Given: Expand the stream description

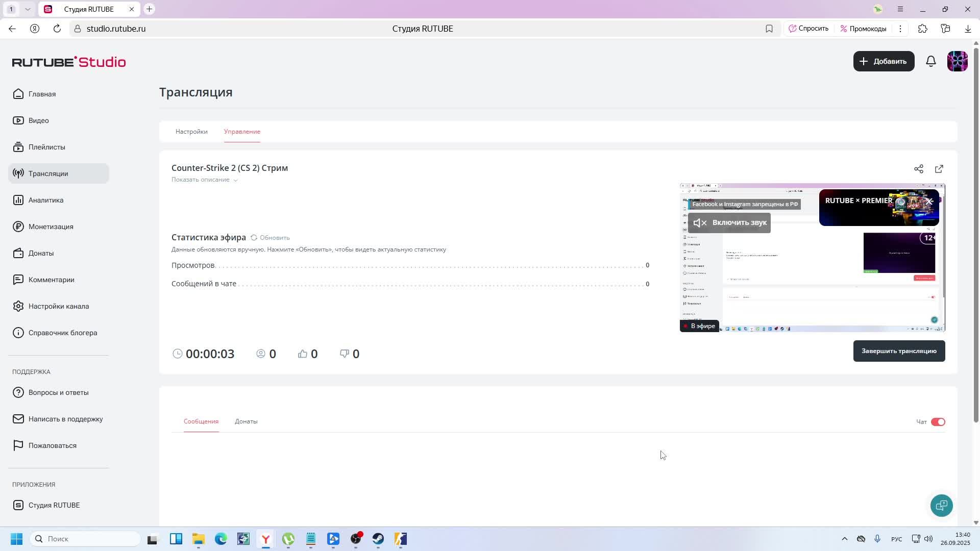Looking at the screenshot, I should pos(204,180).
